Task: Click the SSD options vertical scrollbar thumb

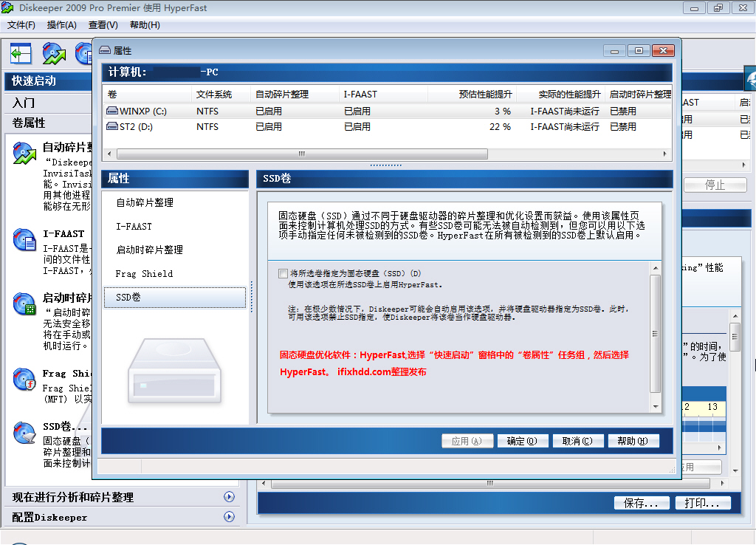Action: [x=656, y=334]
